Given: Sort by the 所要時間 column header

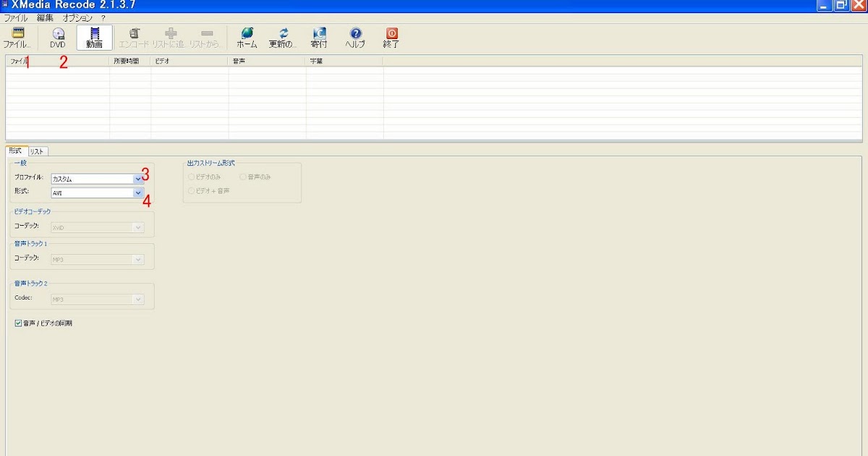Looking at the screenshot, I should 130,62.
